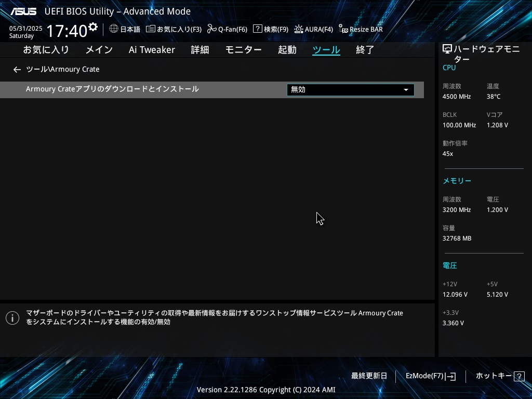
Task: Open the 終了 exit tab
Action: pyautogui.click(x=365, y=50)
